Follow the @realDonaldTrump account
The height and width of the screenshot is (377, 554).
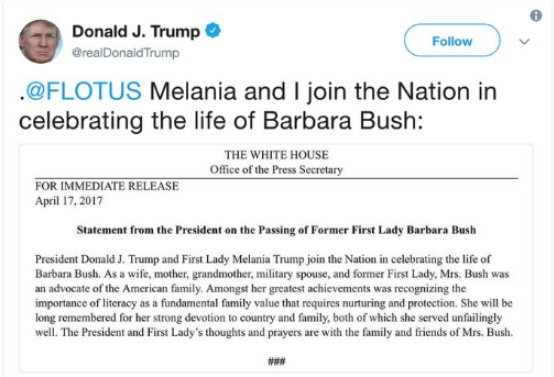tap(452, 40)
